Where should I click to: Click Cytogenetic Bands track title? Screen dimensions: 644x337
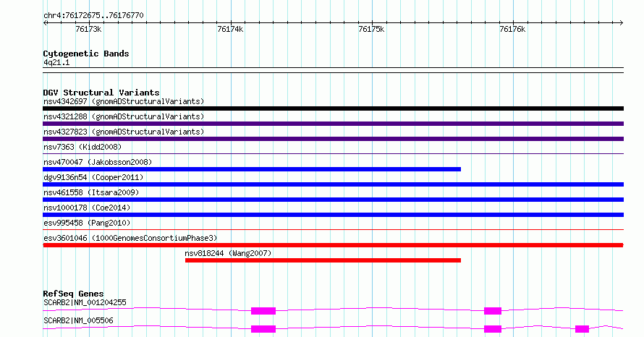click(x=86, y=54)
